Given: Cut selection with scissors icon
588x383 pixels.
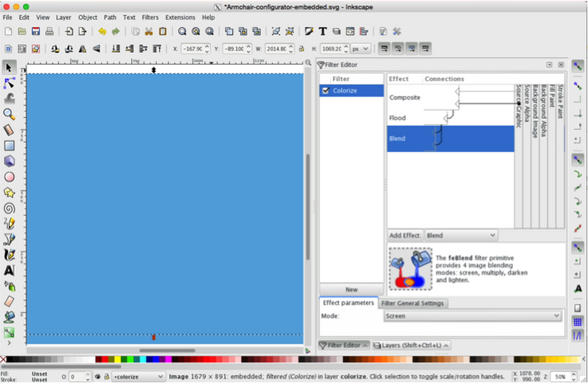Looking at the screenshot, I should (x=149, y=31).
